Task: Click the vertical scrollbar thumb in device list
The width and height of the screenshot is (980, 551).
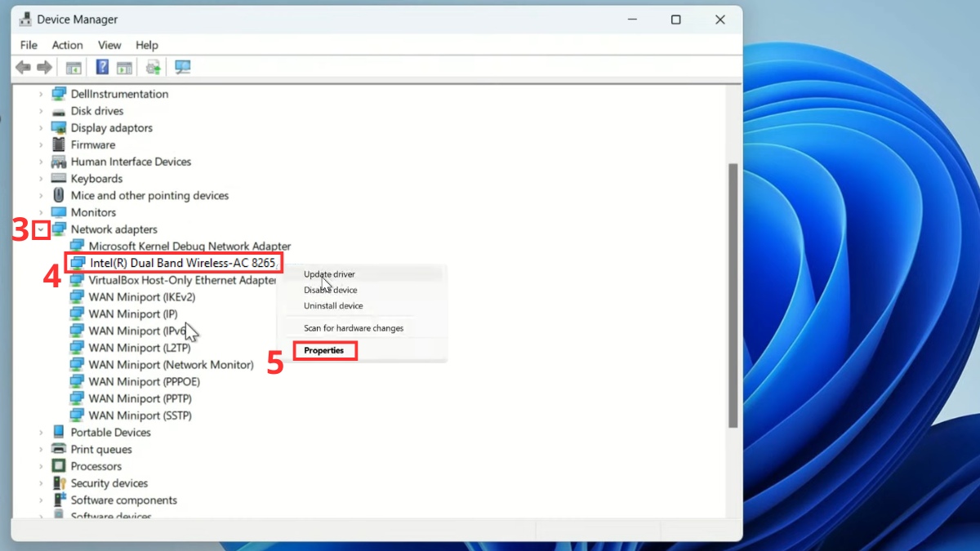Action: point(733,294)
